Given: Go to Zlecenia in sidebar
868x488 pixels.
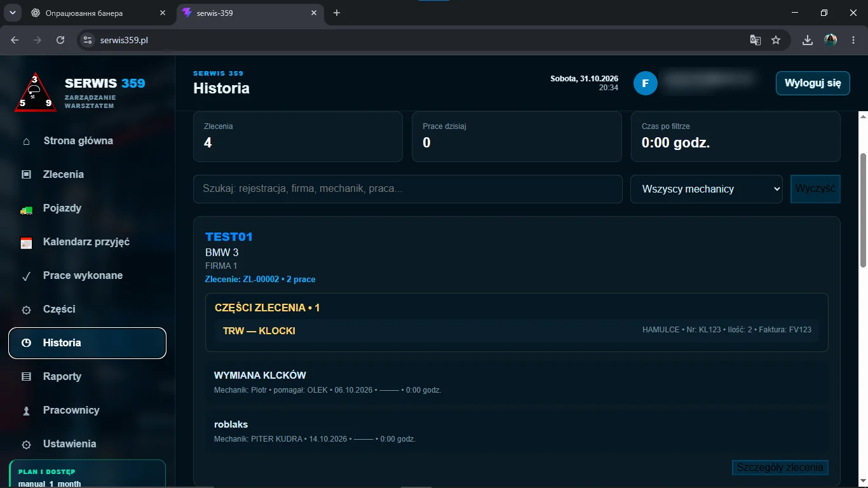Looking at the screenshot, I should pos(87,175).
